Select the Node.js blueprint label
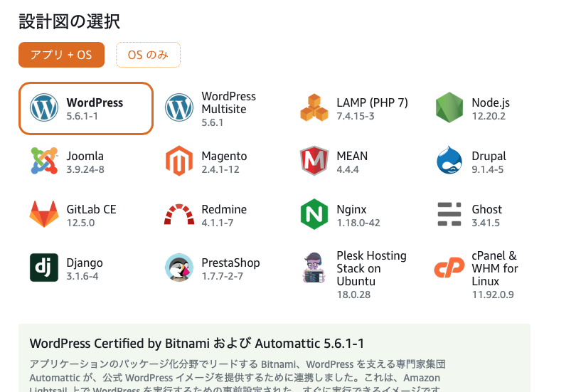Screen dimensions: 576x392 point(491,102)
